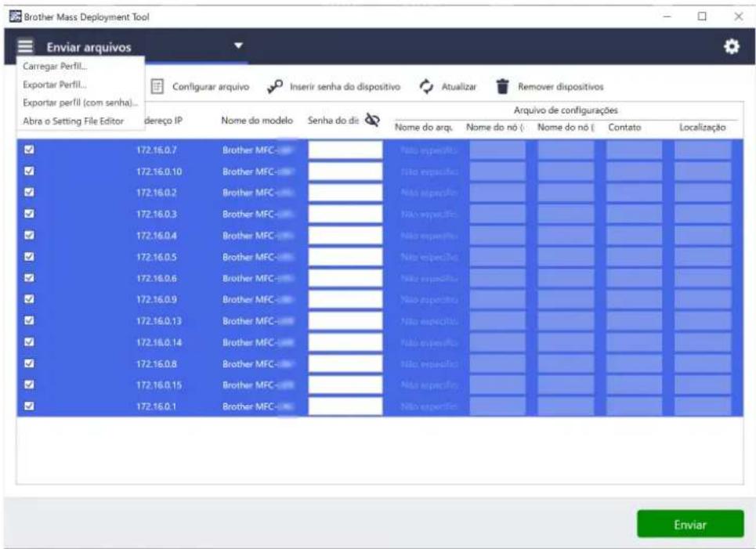The width and height of the screenshot is (756, 549).
Task: Click model name in 172.16.0.2 row
Action: click(x=258, y=193)
